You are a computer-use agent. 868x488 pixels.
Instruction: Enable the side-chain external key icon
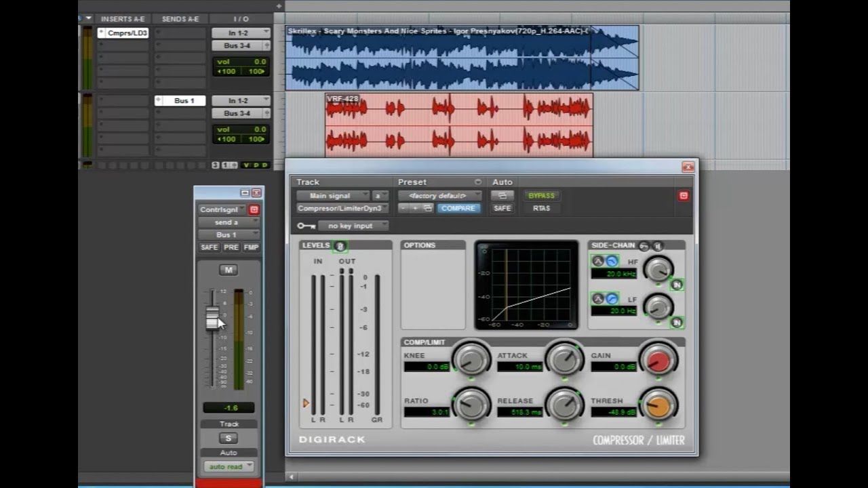click(x=644, y=246)
